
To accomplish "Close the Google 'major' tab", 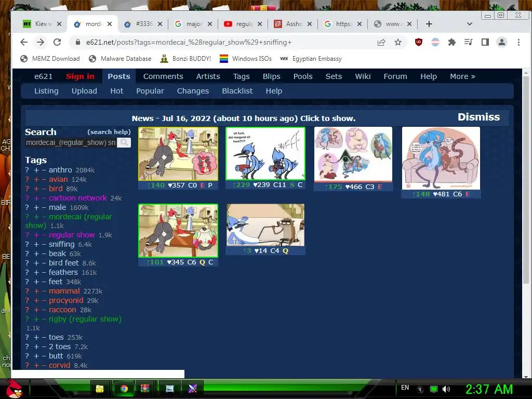I will (210, 24).
